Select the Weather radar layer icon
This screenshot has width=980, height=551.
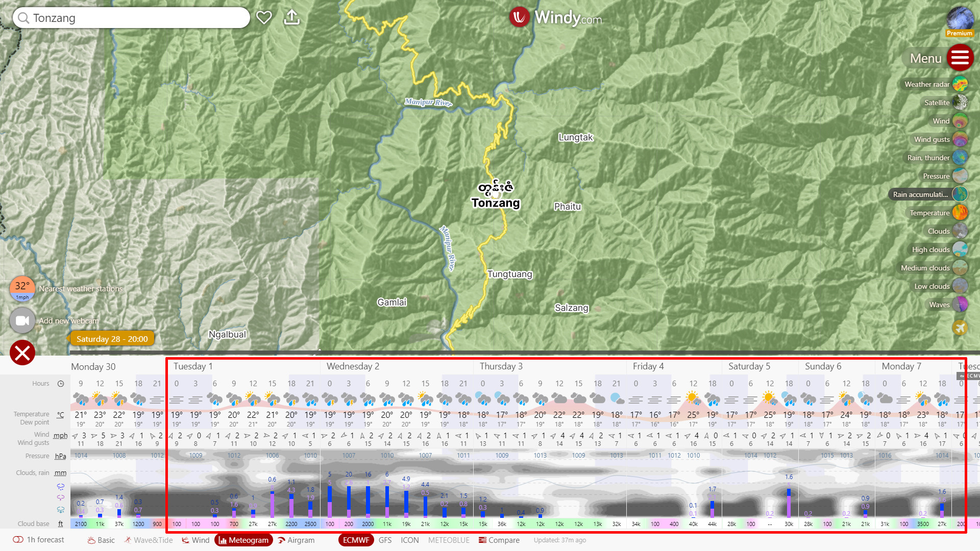960,84
